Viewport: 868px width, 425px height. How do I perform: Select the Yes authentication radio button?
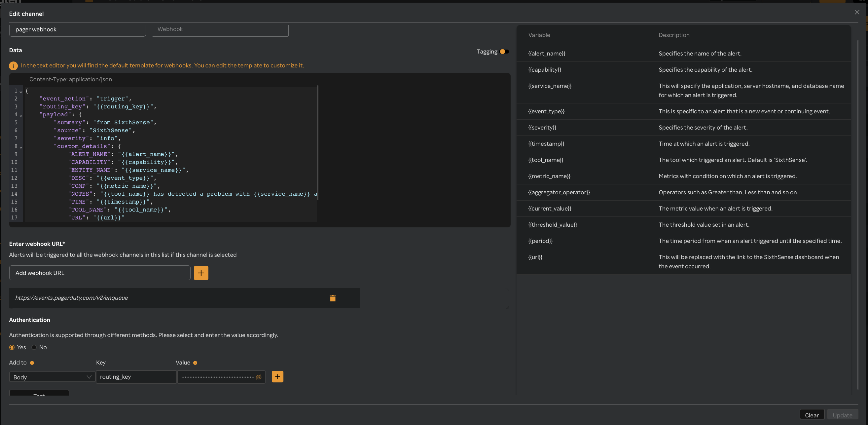click(x=13, y=347)
